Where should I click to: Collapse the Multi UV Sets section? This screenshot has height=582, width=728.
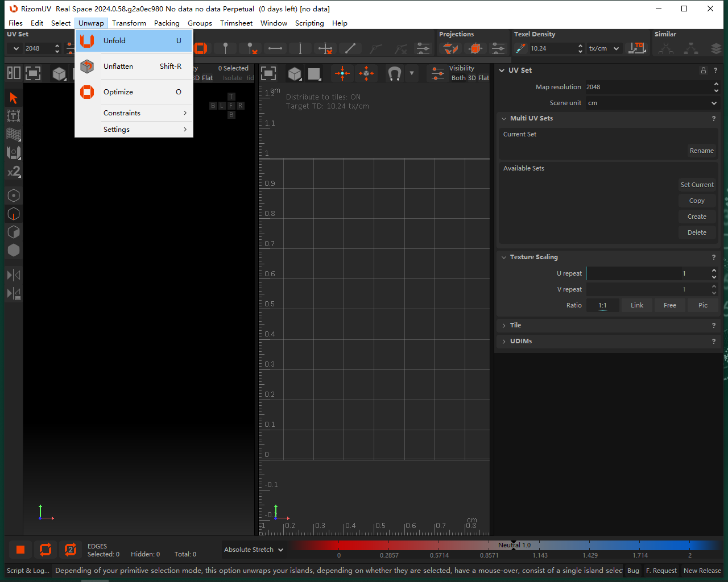504,118
